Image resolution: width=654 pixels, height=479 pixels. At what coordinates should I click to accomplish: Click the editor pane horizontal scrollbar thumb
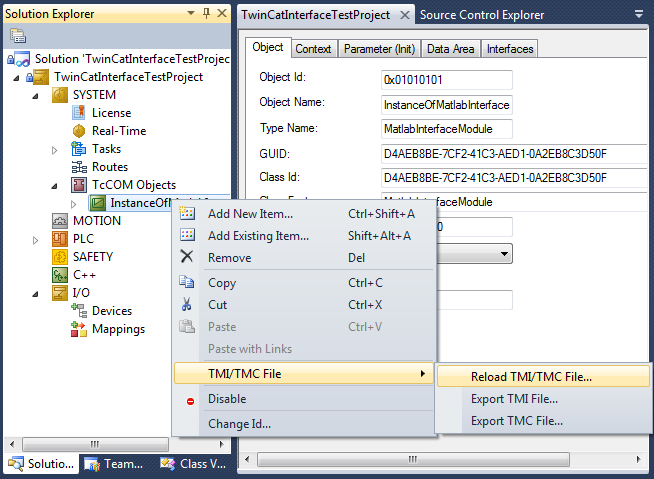point(413,459)
